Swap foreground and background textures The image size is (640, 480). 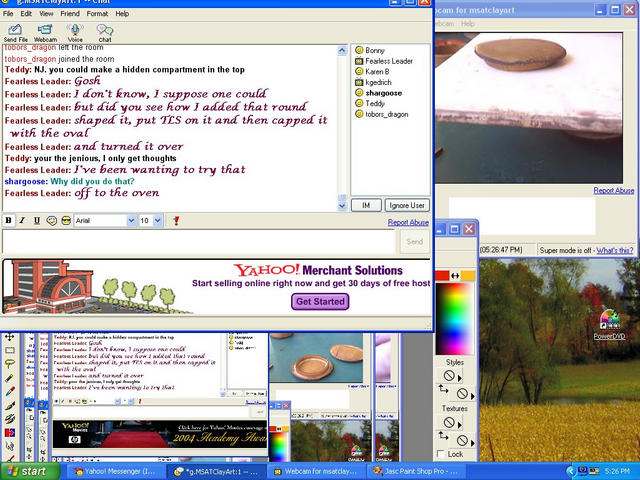(443, 436)
